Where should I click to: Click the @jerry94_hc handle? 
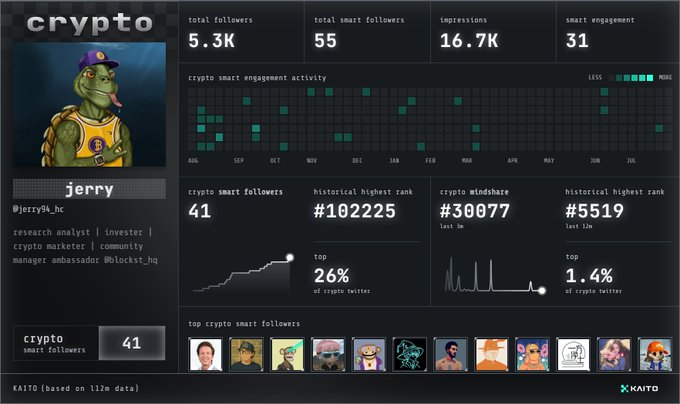click(38, 209)
